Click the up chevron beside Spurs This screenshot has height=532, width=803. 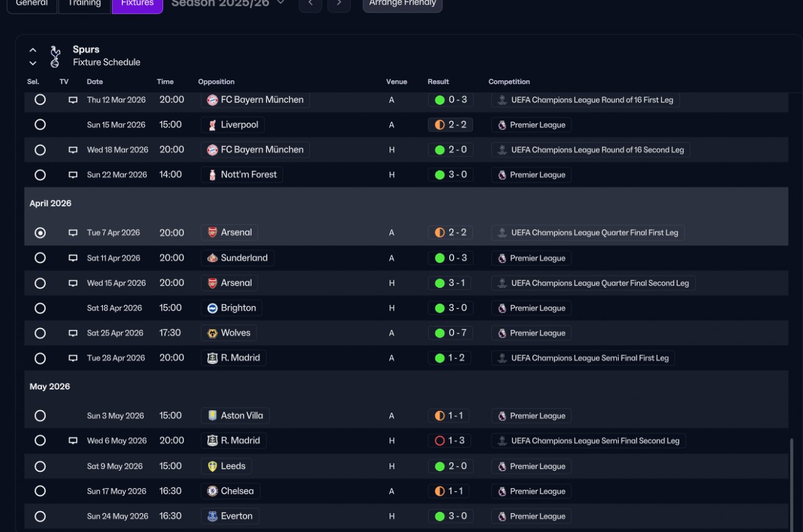pos(33,50)
